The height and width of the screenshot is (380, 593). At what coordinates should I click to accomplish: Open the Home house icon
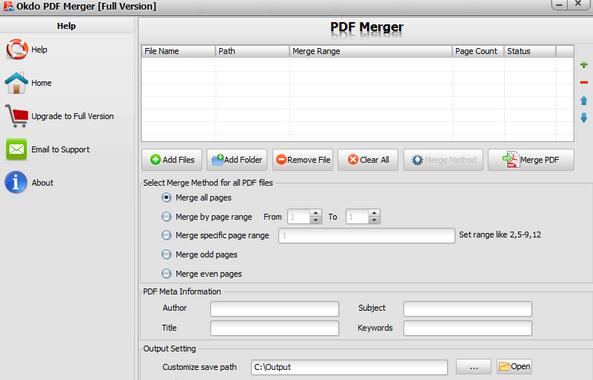(x=16, y=83)
